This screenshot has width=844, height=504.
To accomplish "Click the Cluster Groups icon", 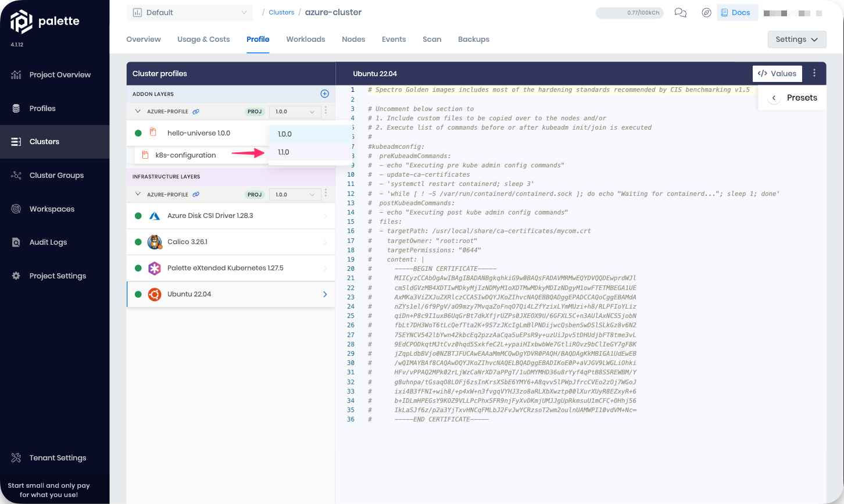I will click(x=16, y=176).
